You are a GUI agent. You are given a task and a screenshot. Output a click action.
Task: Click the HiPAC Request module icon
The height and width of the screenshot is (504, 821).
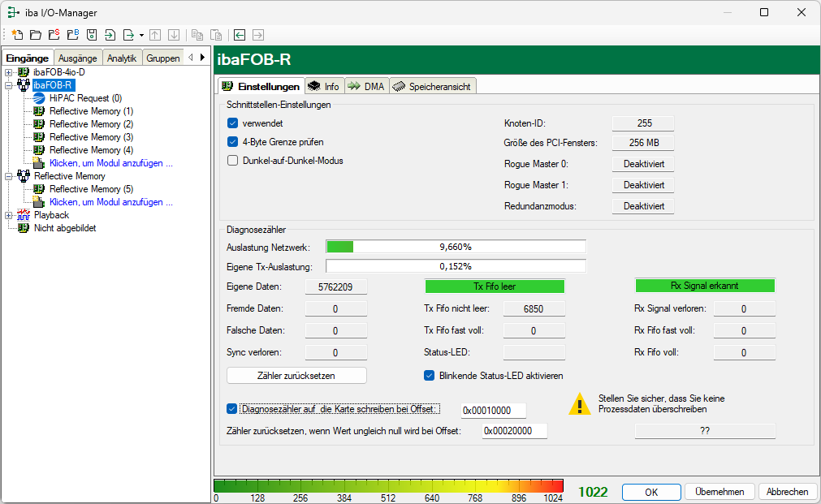tap(39, 98)
